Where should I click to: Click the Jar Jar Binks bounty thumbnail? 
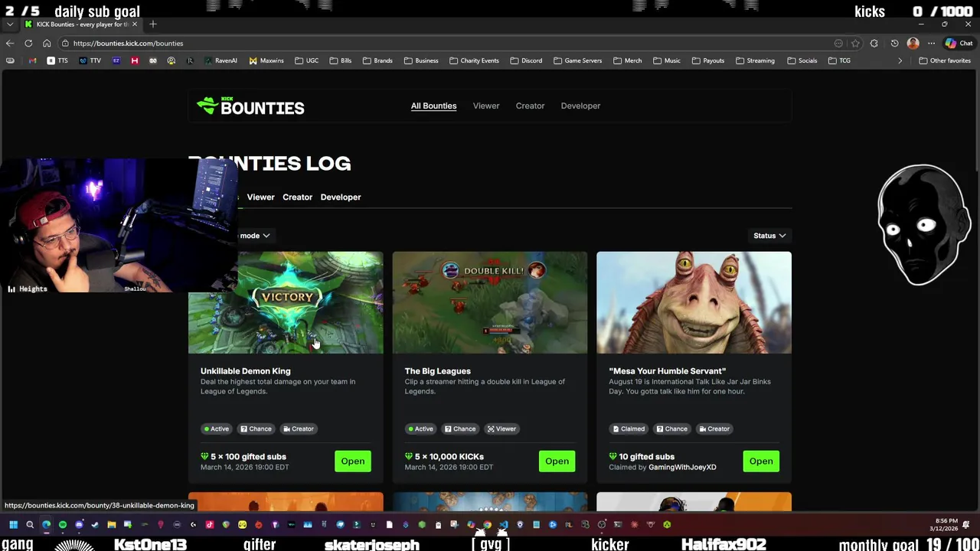click(x=694, y=302)
